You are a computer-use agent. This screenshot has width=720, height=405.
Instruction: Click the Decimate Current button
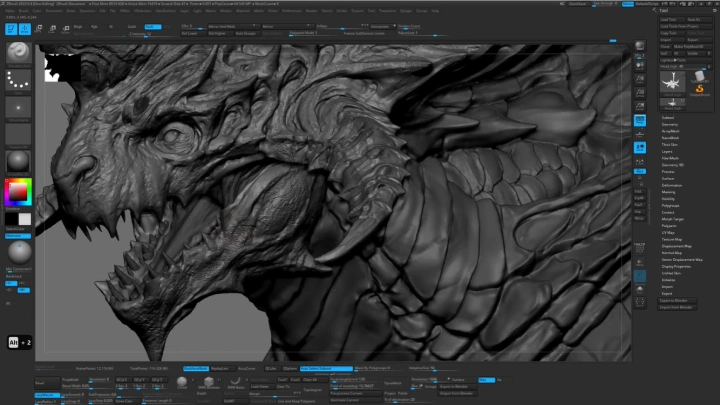(355, 400)
